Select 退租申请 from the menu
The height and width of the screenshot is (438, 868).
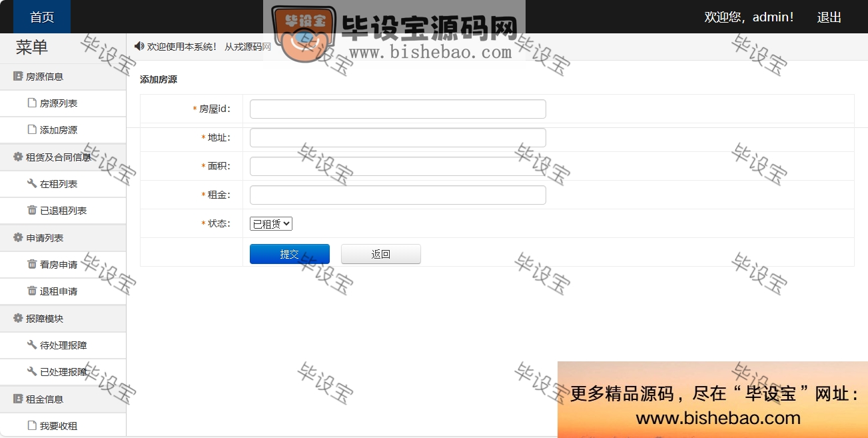63,291
